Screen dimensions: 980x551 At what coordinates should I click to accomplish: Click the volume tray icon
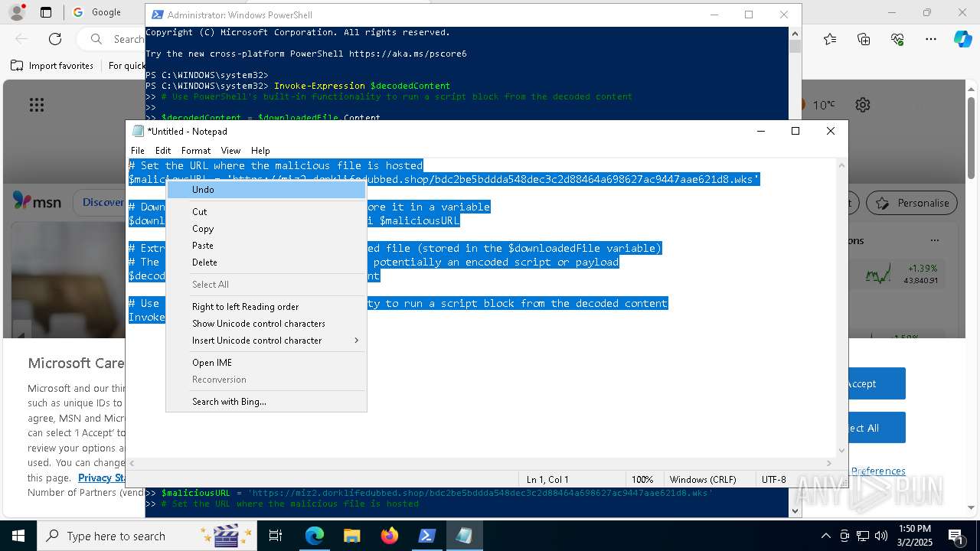pyautogui.click(x=881, y=536)
